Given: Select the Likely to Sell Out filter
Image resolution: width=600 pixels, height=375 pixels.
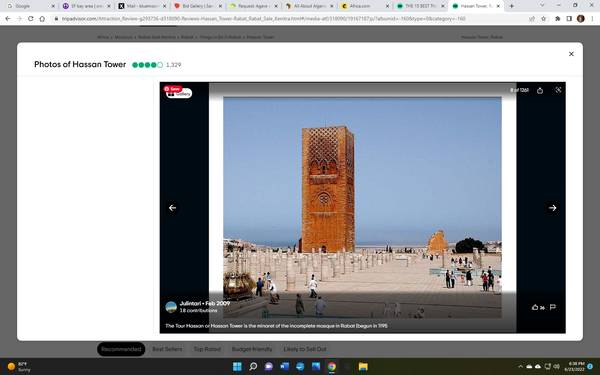Looking at the screenshot, I should 305,349.
